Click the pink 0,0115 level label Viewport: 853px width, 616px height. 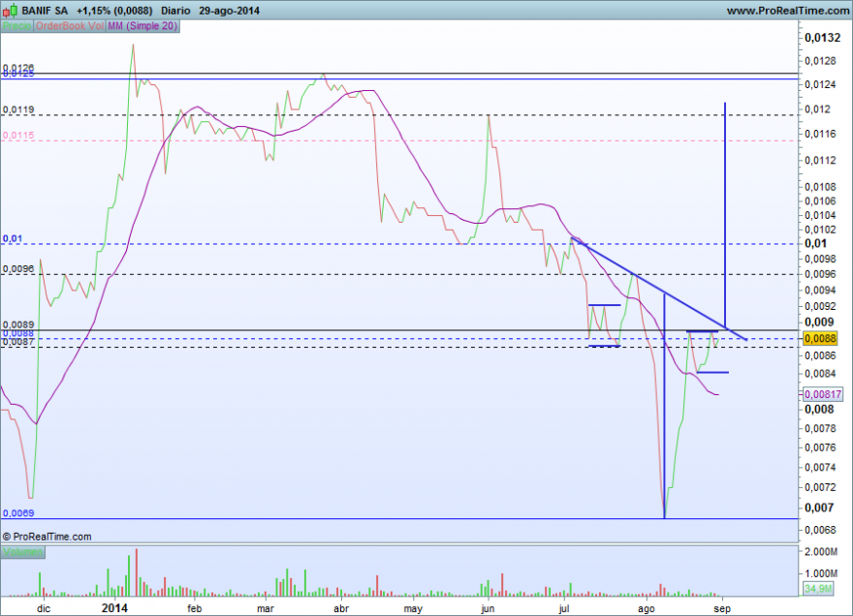point(18,136)
